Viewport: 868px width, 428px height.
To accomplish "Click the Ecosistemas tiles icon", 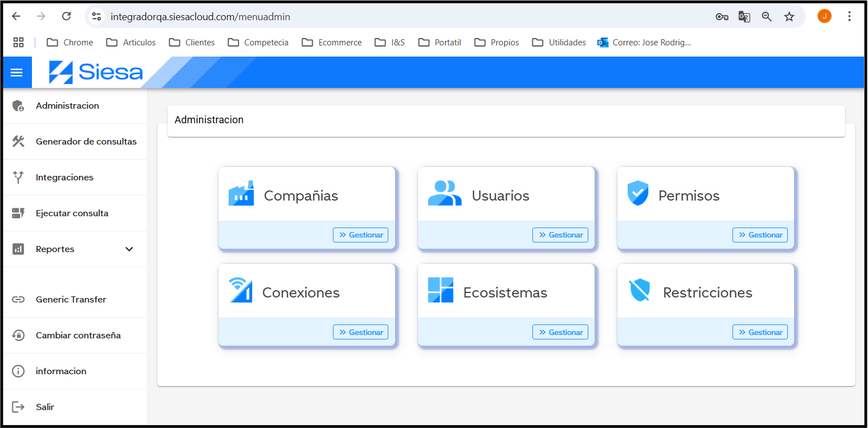I will coord(440,290).
